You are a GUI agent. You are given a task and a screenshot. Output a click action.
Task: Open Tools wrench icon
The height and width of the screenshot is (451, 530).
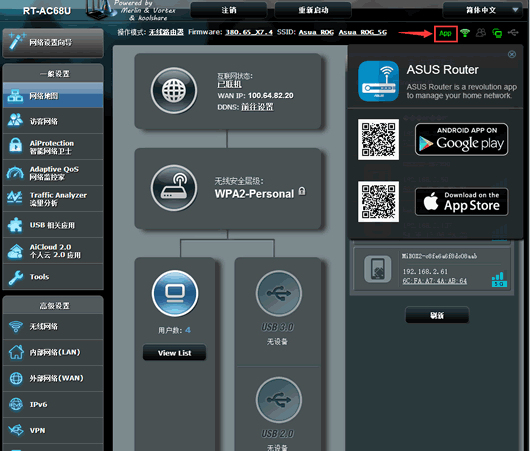[x=16, y=277]
